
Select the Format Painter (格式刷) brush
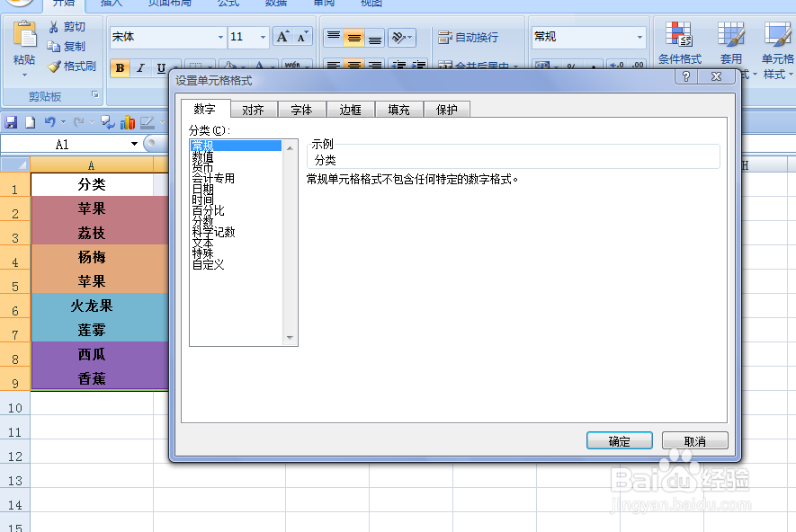click(72, 66)
